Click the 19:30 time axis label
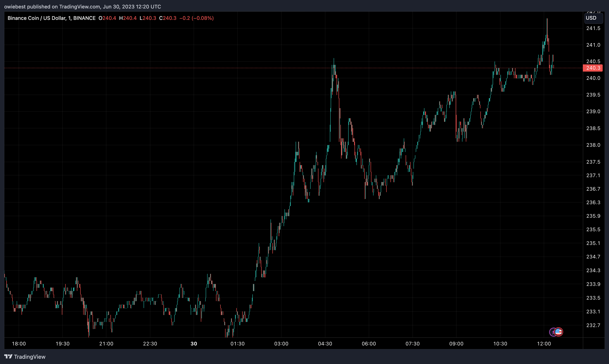 (63, 344)
